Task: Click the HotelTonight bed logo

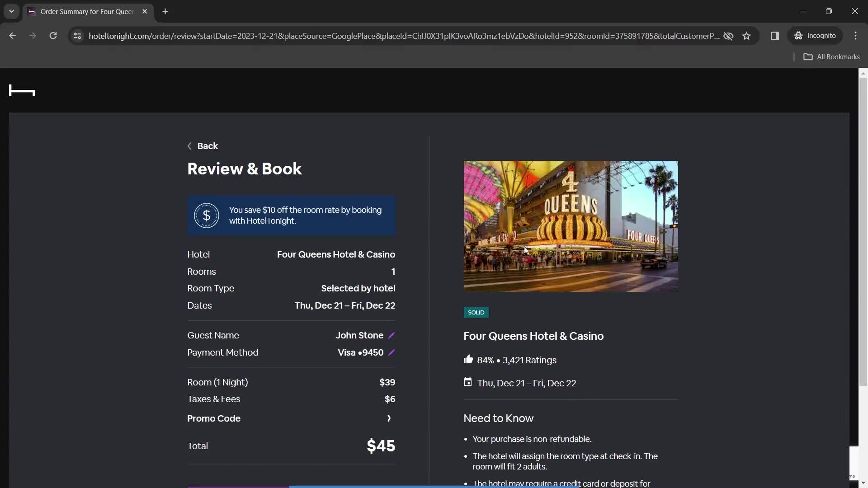Action: (22, 91)
